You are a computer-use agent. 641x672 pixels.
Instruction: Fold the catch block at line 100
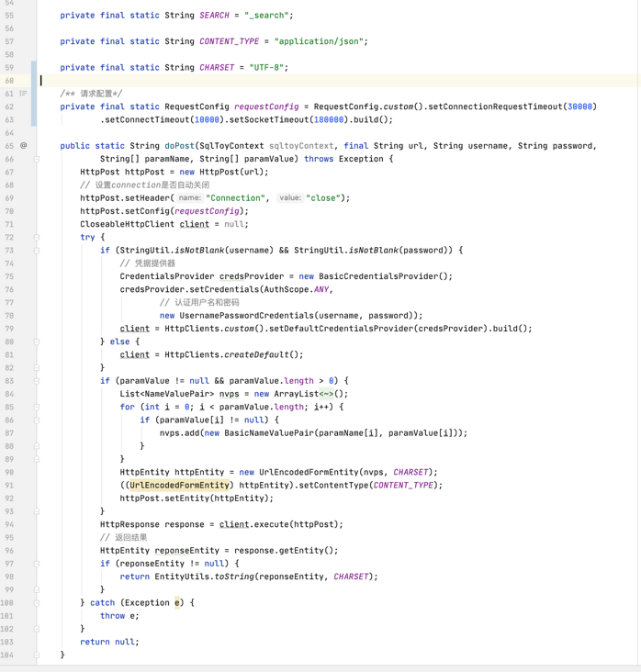tap(37, 603)
